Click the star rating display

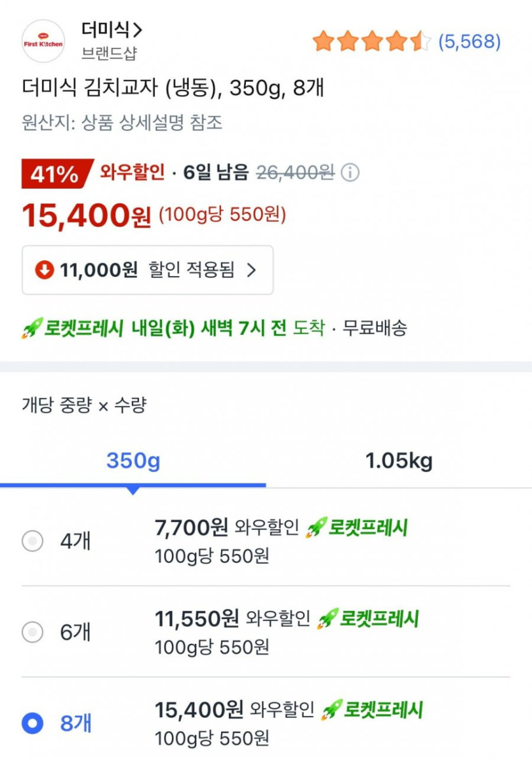(371, 42)
